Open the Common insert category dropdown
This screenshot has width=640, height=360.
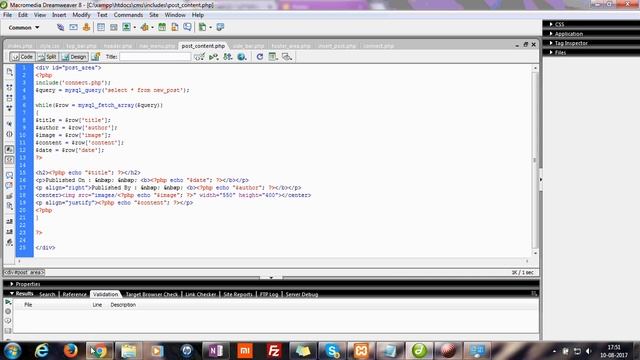click(24, 28)
